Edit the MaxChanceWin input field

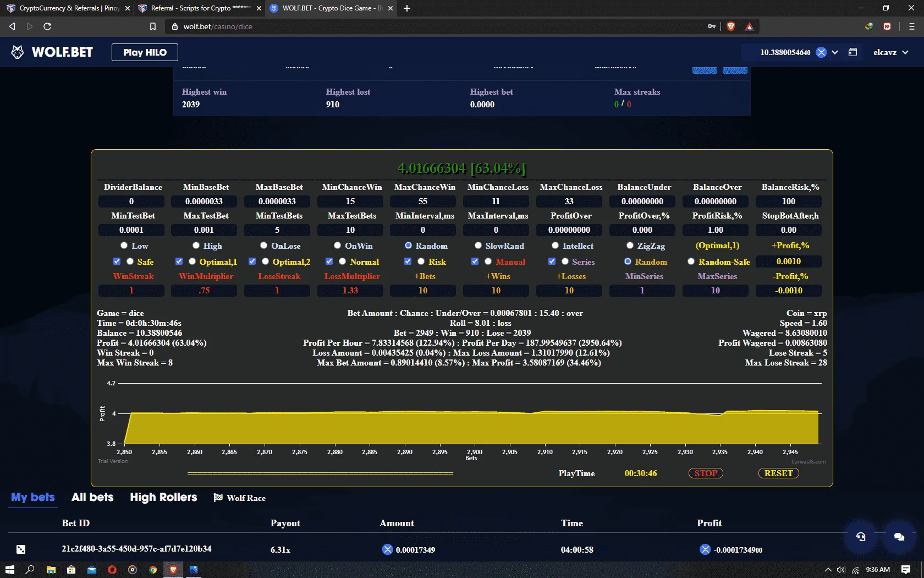point(423,201)
